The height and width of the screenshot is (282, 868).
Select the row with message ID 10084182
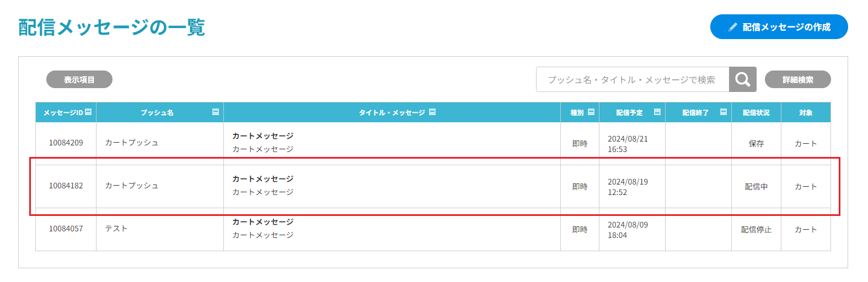433,186
